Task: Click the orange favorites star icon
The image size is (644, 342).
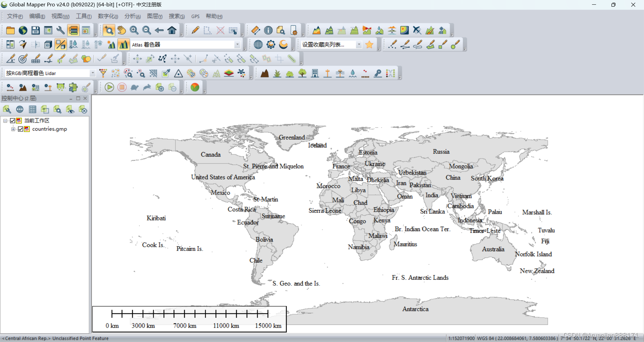Action: coord(369,45)
